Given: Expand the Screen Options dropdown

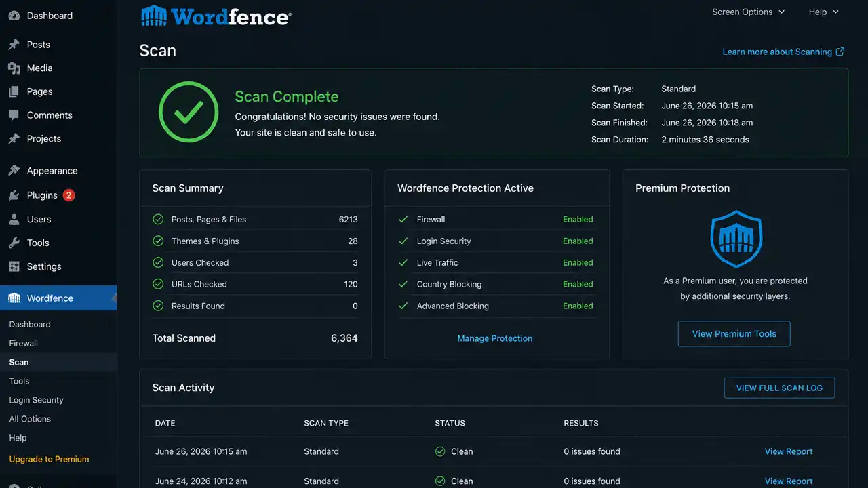Looking at the screenshot, I should click(x=748, y=12).
